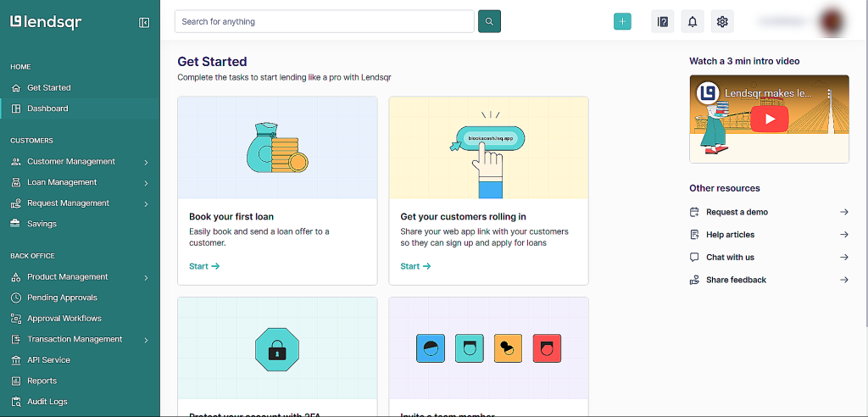Click the team member avatars illustration
The width and height of the screenshot is (868, 417).
pyautogui.click(x=489, y=348)
